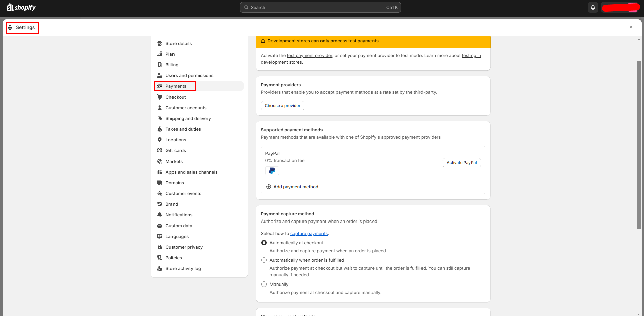This screenshot has height=316, width=644.
Task: Click the plus icon beside Add payment method
Action: click(269, 187)
